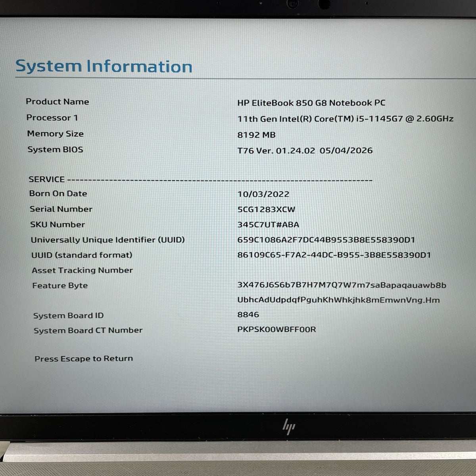Viewport: 476px width, 476px height.
Task: Click the UUID value starting 86109C65
Action: (334, 255)
